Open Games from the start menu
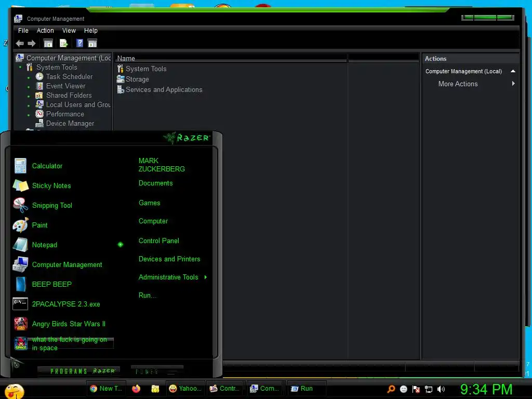 149,203
